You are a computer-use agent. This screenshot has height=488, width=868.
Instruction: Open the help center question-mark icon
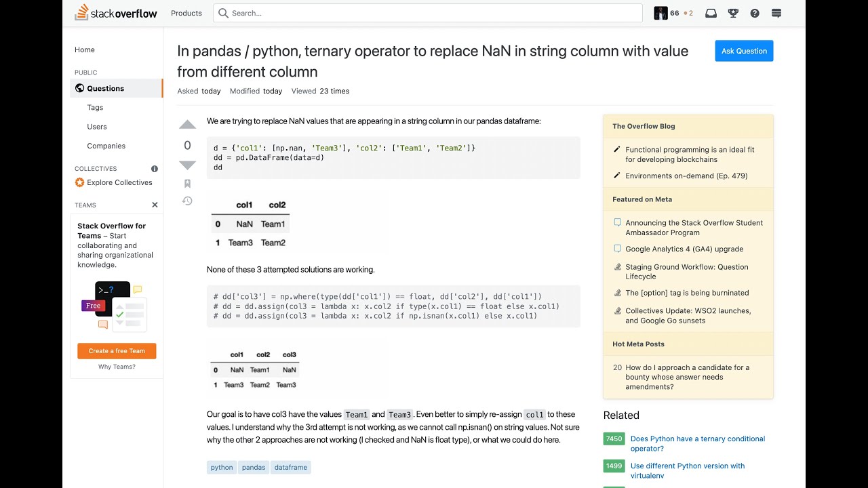tap(755, 13)
